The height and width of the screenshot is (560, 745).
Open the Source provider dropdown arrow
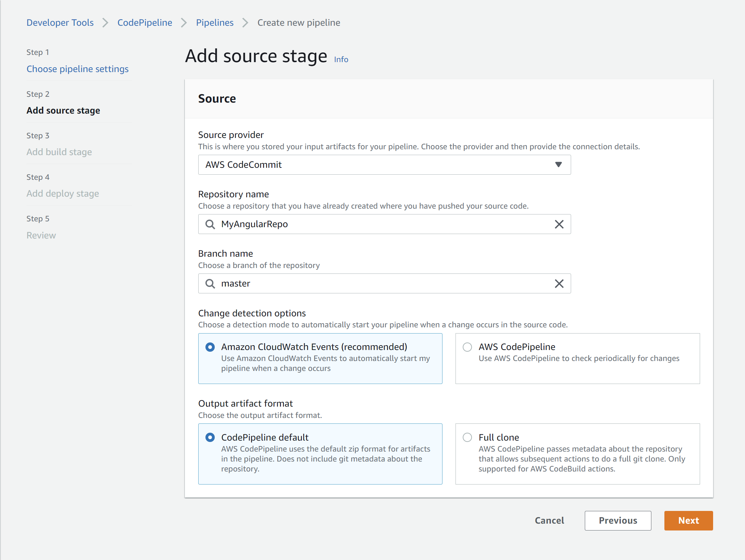558,165
